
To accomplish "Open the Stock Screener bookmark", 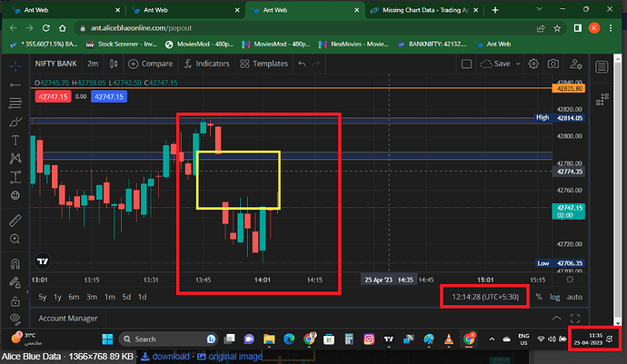I will click(122, 44).
